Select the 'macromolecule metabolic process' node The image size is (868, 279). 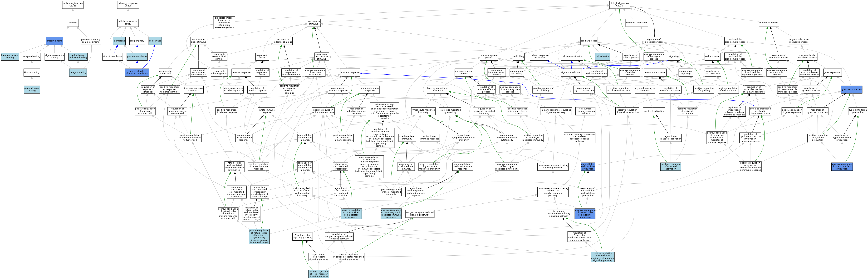click(807, 57)
